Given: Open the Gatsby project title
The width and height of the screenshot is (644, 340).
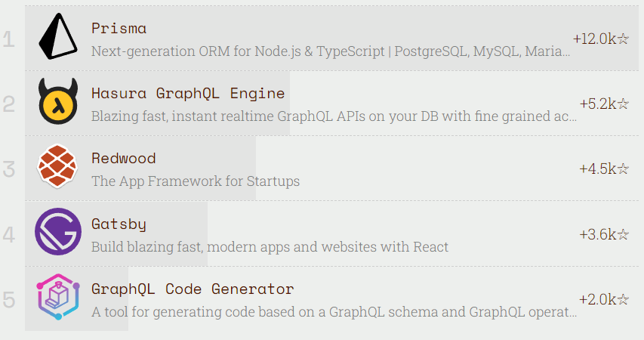Looking at the screenshot, I should click(119, 224).
